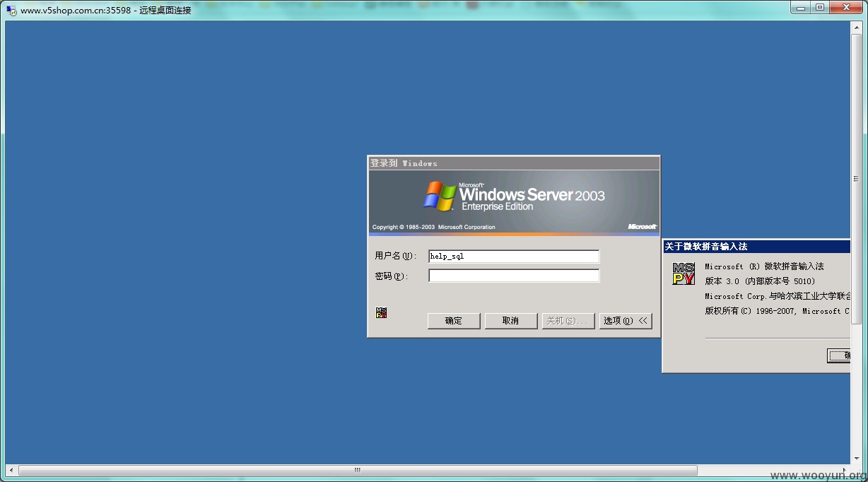Click the 登录到 Windows dialog title
The height and width of the screenshot is (482, 868).
click(x=404, y=163)
